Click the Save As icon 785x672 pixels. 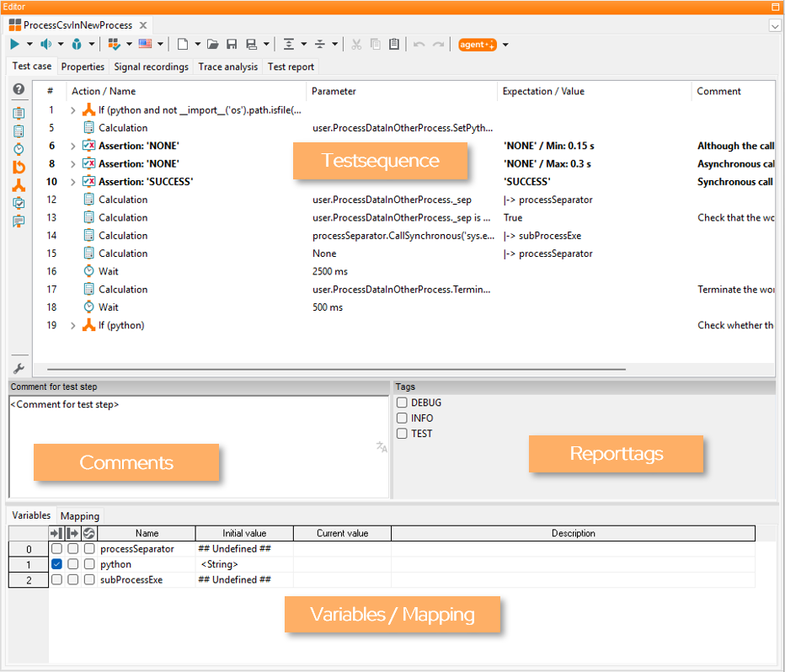click(251, 45)
